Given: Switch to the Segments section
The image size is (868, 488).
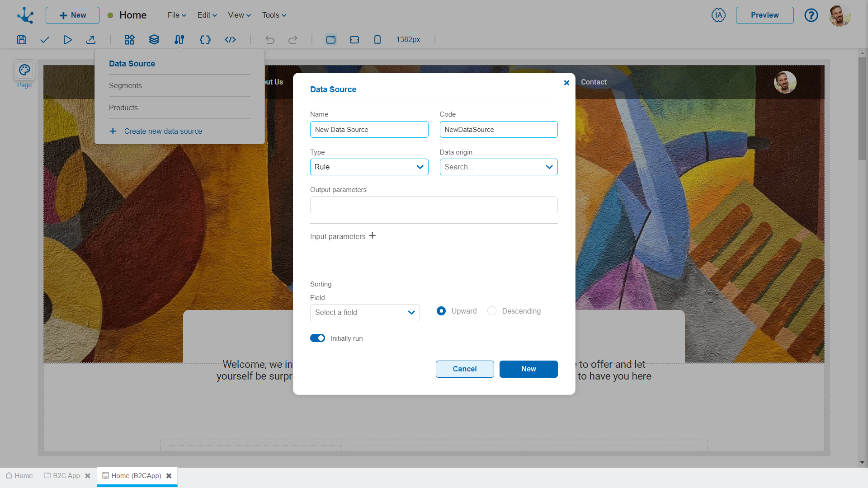Looking at the screenshot, I should pos(125,85).
